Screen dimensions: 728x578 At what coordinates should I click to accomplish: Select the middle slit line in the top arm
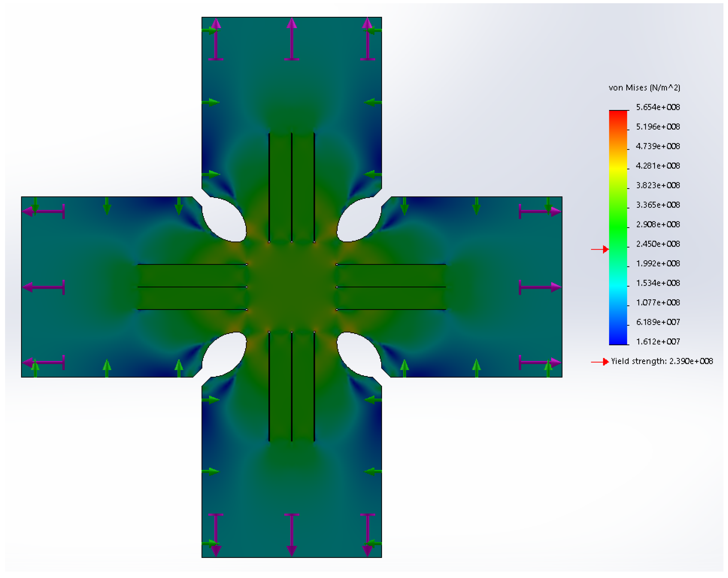click(292, 187)
